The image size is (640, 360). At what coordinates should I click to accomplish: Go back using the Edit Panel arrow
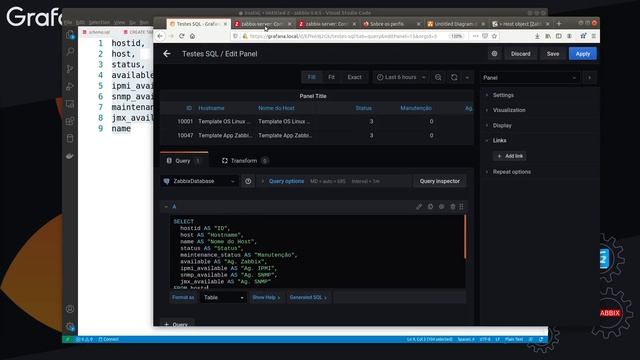tap(167, 53)
